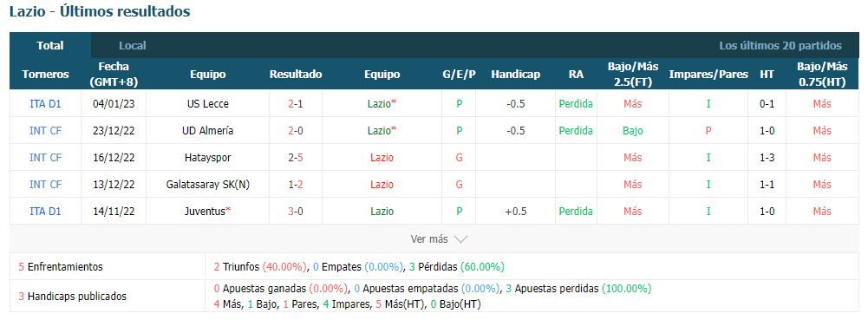This screenshot has width=868, height=320.
Task: Click Lazio in the Hatayspor row
Action: click(382, 158)
